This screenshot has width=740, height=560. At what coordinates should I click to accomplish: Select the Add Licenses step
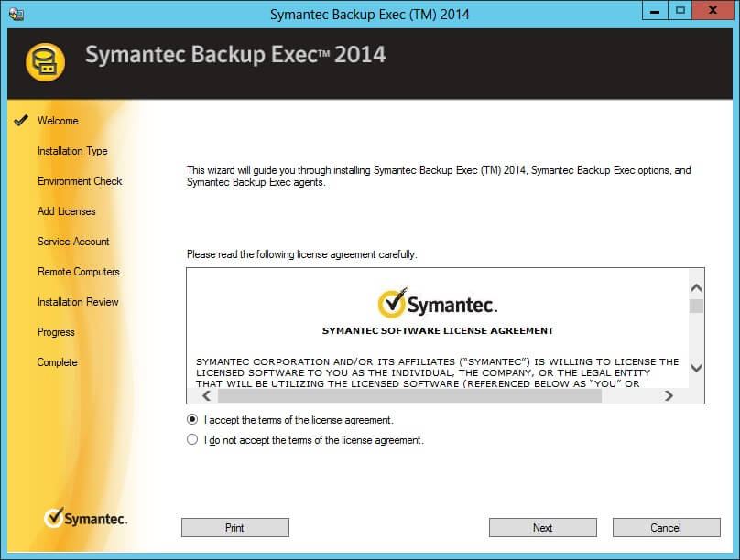(x=67, y=211)
